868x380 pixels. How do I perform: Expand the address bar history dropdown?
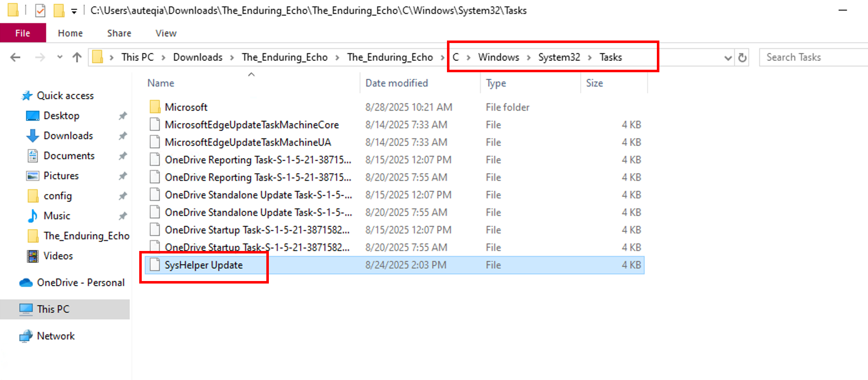tap(728, 58)
